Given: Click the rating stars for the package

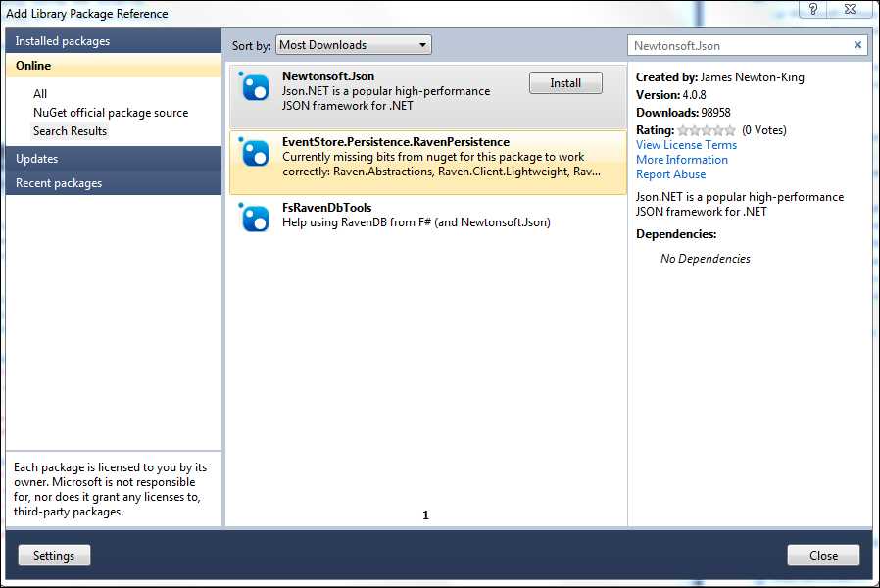Looking at the screenshot, I should [706, 130].
